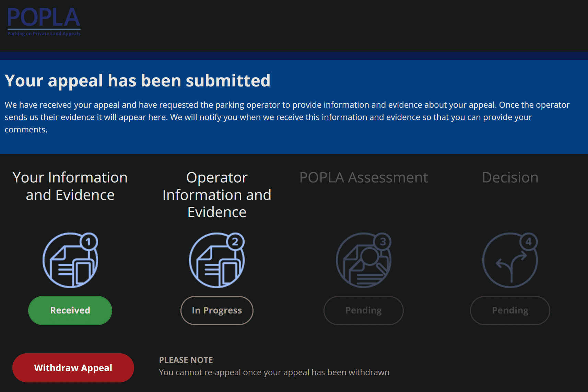Select the Operator Information and Evidence heading
Screen dimensions: 588x392
pyautogui.click(x=217, y=195)
